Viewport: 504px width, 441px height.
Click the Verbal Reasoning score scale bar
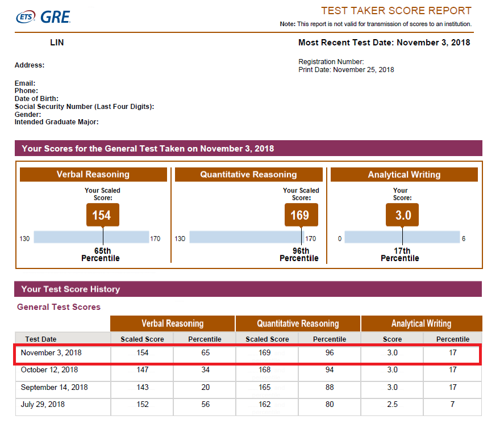[x=91, y=237]
